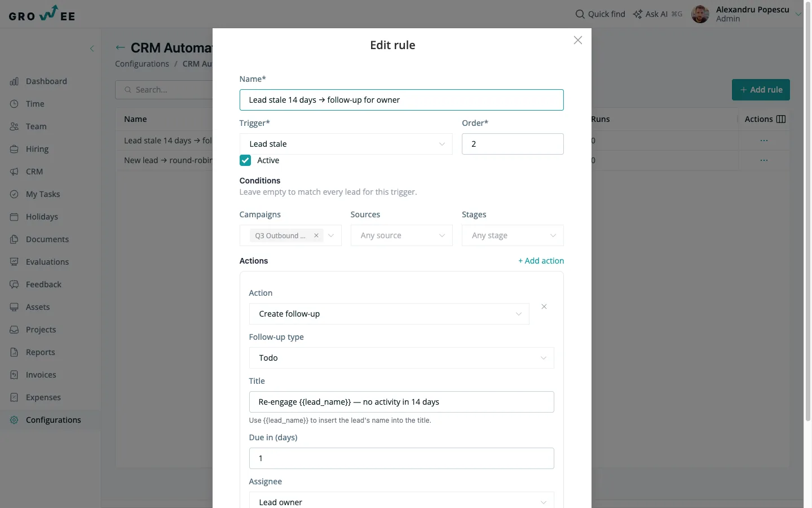This screenshot has width=812, height=508.
Task: Open the Stages dropdown
Action: (x=513, y=235)
